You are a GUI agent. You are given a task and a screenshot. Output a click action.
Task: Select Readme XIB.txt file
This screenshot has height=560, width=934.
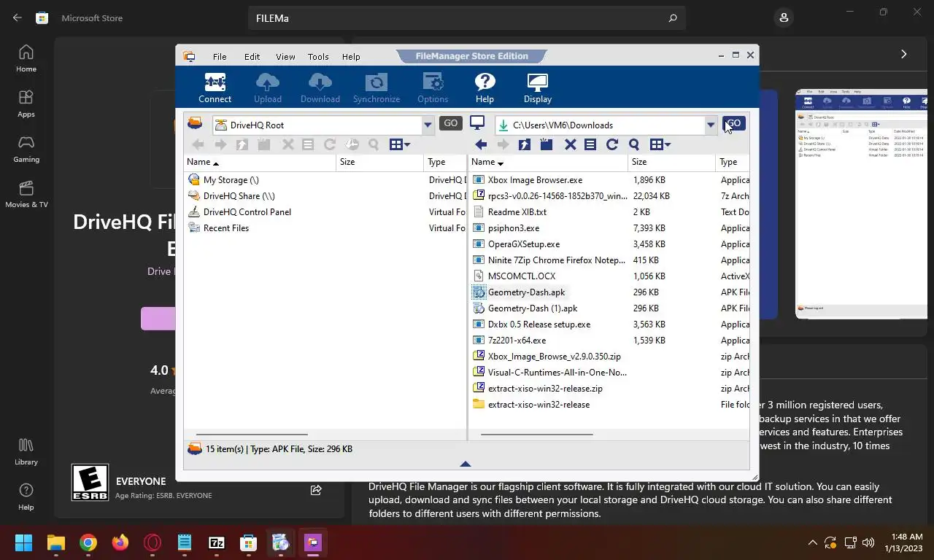point(517,212)
